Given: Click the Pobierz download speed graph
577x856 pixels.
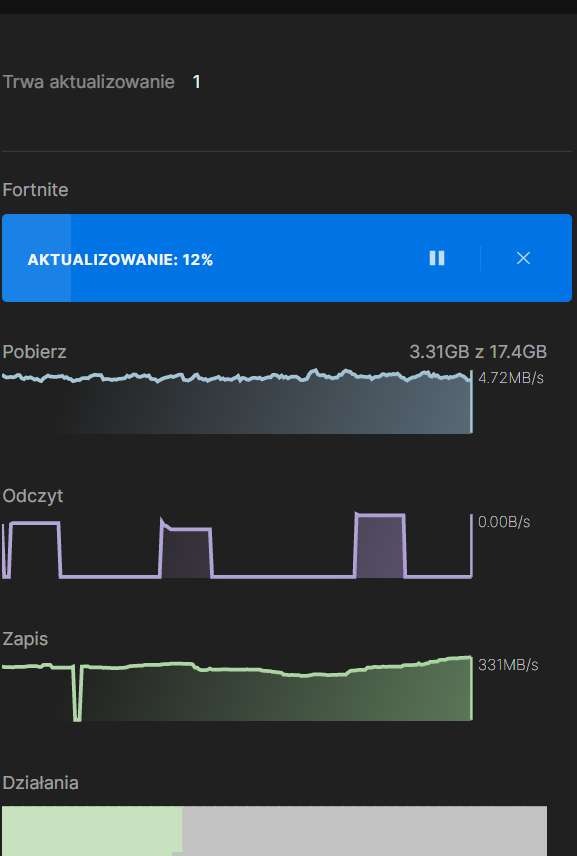Looking at the screenshot, I should (237, 401).
